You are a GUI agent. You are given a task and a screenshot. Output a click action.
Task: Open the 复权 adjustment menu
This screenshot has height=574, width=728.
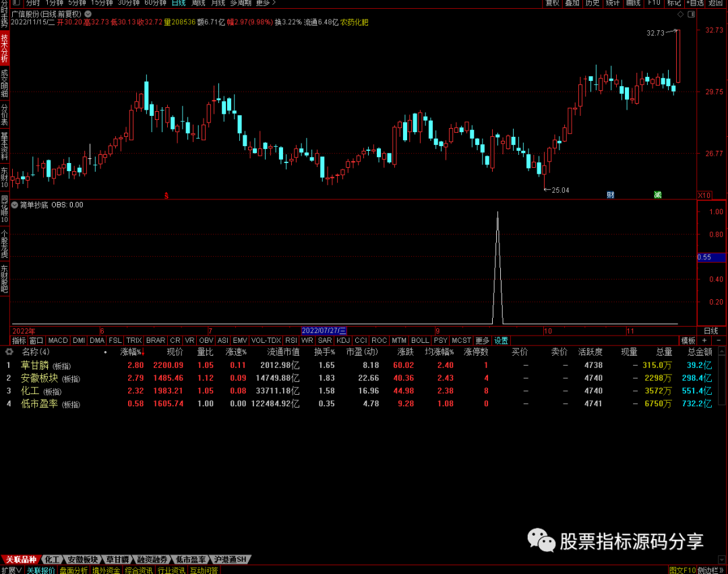[553, 3]
